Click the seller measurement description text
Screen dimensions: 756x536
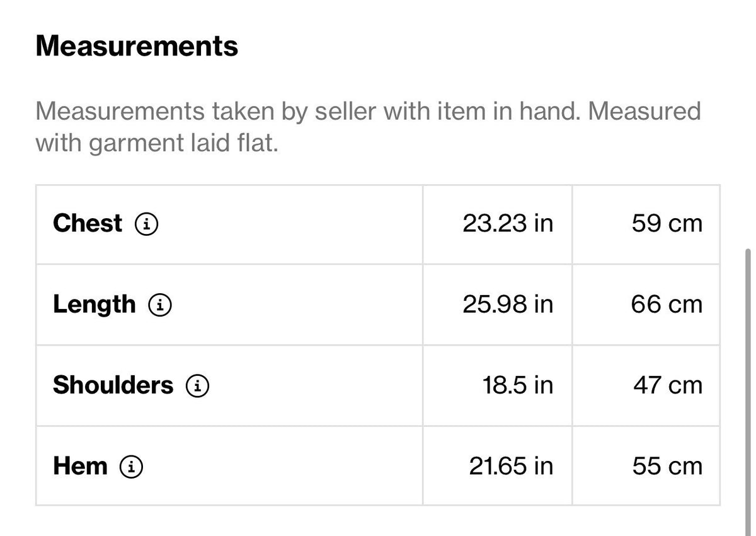368,127
